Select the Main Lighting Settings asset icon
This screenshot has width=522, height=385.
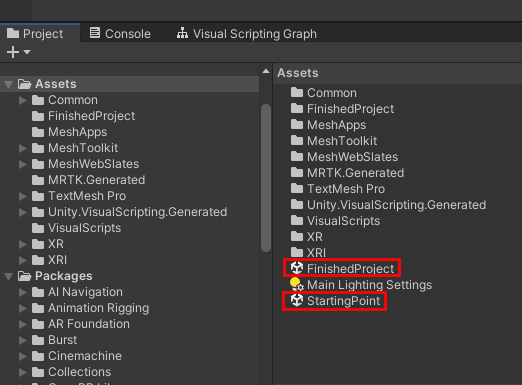296,284
